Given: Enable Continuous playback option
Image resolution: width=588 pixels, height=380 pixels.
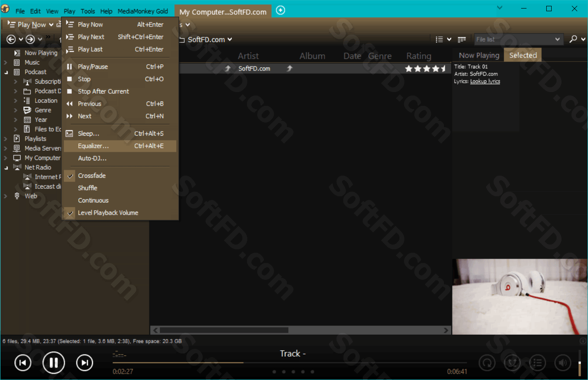Looking at the screenshot, I should coord(120,200).
